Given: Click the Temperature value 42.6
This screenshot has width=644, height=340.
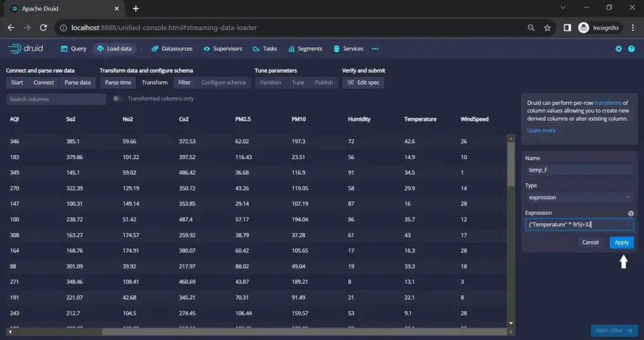Looking at the screenshot, I should click(x=409, y=141).
